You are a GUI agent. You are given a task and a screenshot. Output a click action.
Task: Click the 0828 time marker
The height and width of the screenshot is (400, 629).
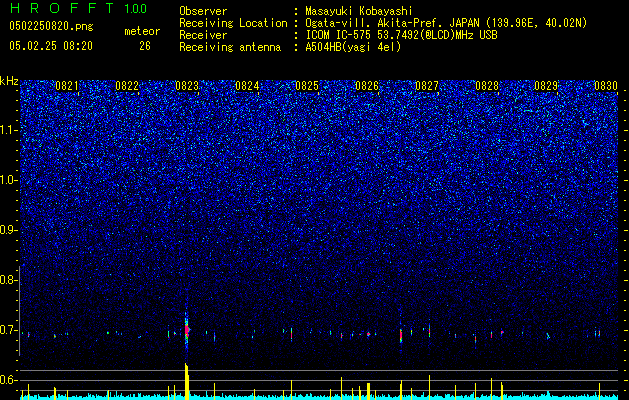(487, 86)
